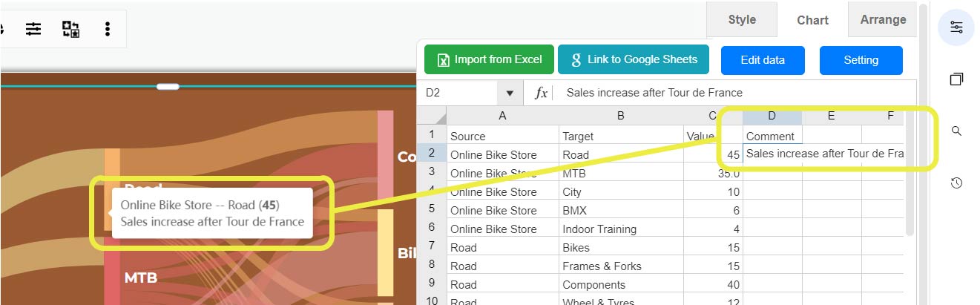Click the Import from Excel button
Screen dimensions: 980x305
[x=490, y=59]
